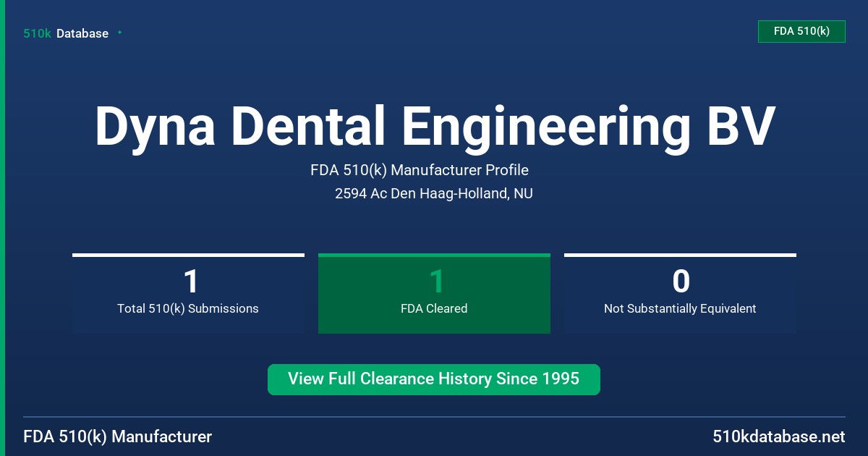The height and width of the screenshot is (456, 868).
Task: Open the FDA Cleared card
Action: coord(434,293)
